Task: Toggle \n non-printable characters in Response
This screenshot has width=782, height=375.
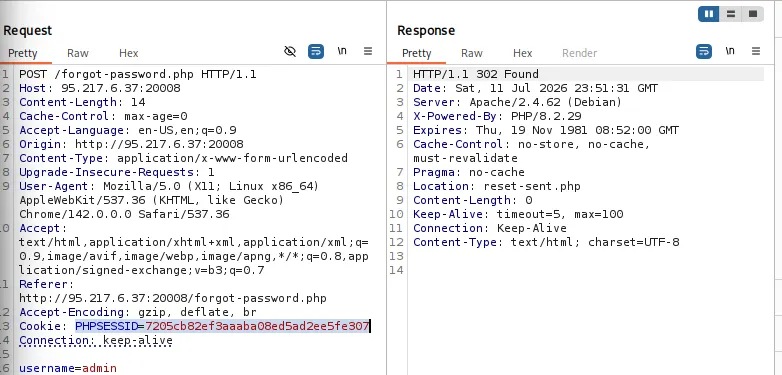Action: point(730,51)
